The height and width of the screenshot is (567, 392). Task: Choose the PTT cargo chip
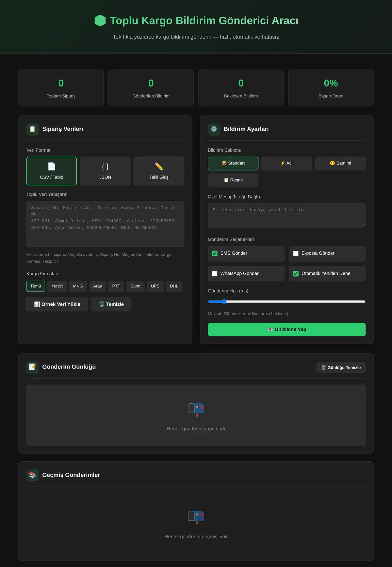[116, 286]
